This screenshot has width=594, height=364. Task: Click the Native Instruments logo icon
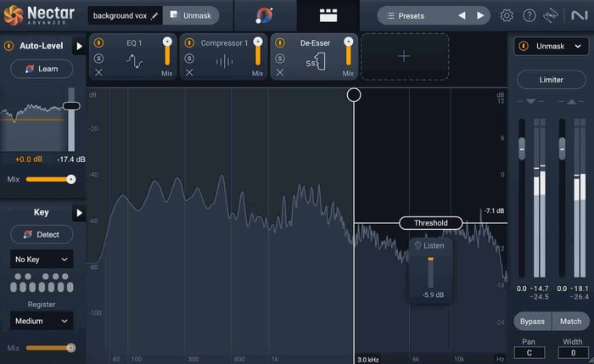(x=579, y=15)
